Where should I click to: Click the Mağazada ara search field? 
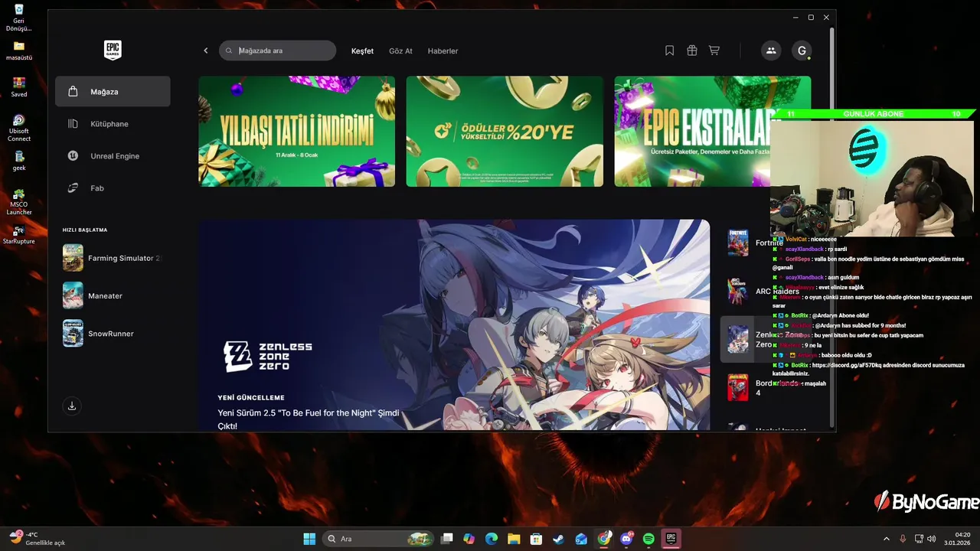pyautogui.click(x=278, y=51)
